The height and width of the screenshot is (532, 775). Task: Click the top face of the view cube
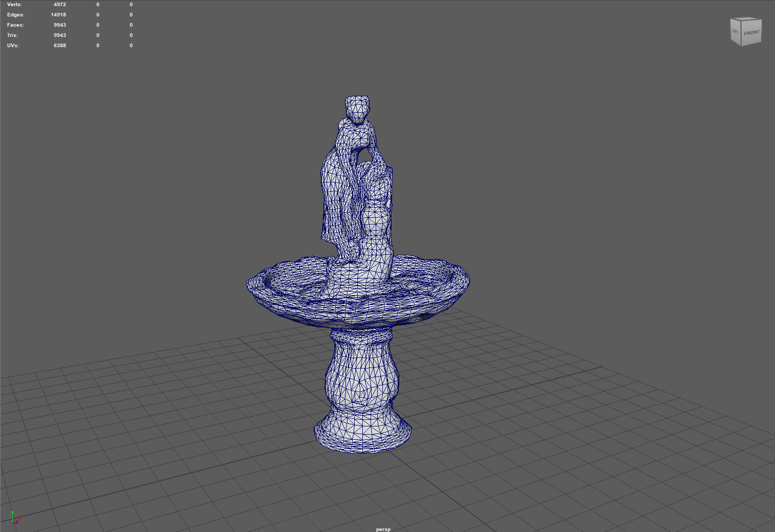(x=745, y=19)
